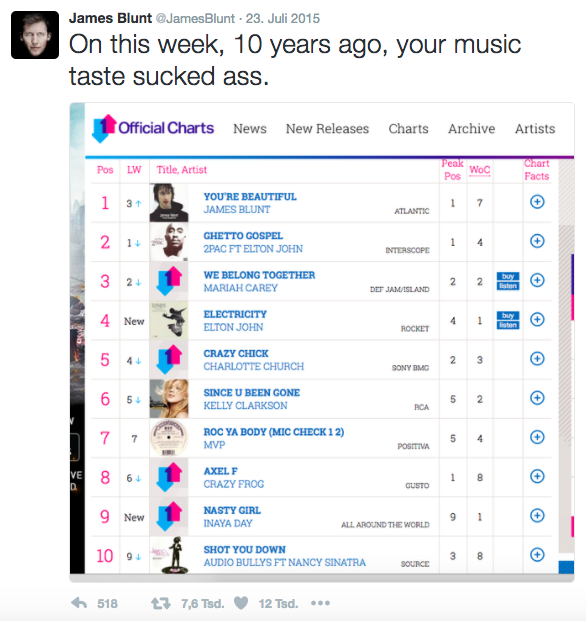Click buy button for We Belong Together
The image size is (586, 621).
[508, 276]
